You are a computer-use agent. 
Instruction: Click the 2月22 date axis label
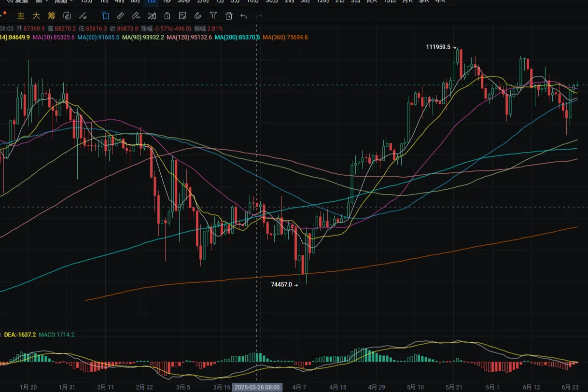[144, 387]
